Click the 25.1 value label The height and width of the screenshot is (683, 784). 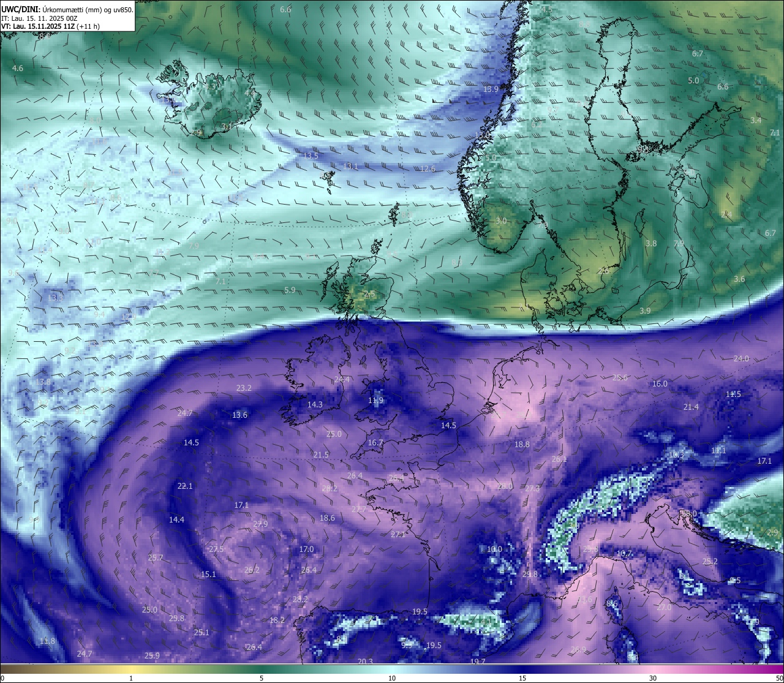click(202, 632)
